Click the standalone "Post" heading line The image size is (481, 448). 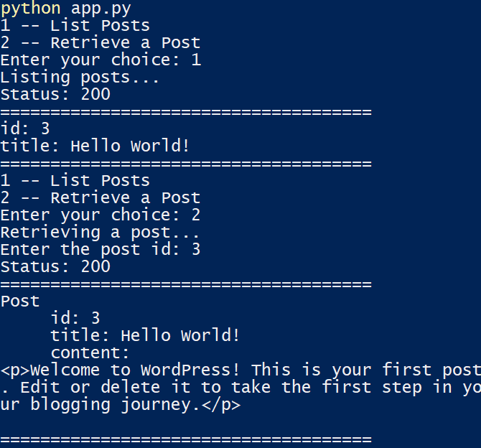click(20, 301)
